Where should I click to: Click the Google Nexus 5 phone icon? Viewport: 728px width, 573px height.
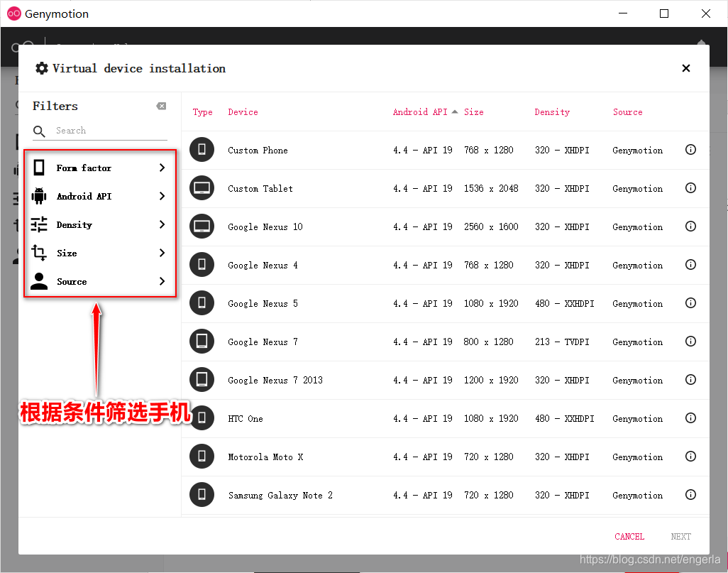202,303
